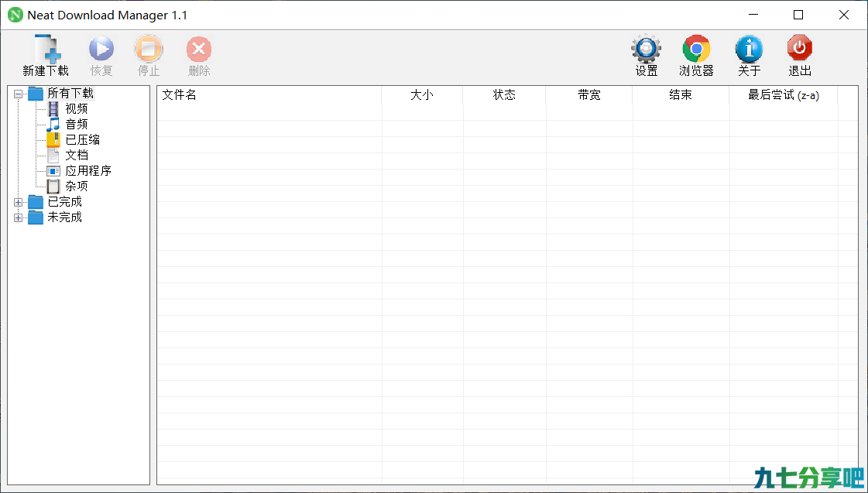Collapse the 所有下载 tree node
Image resolution: width=868 pixels, height=493 pixels.
pos(19,94)
